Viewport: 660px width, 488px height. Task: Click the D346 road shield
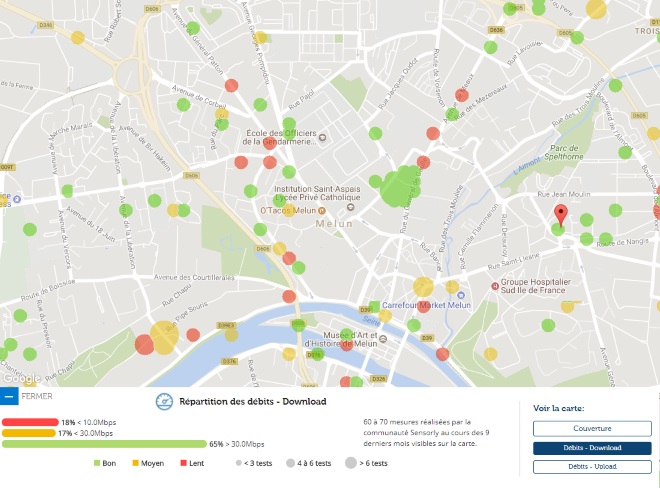point(45,25)
